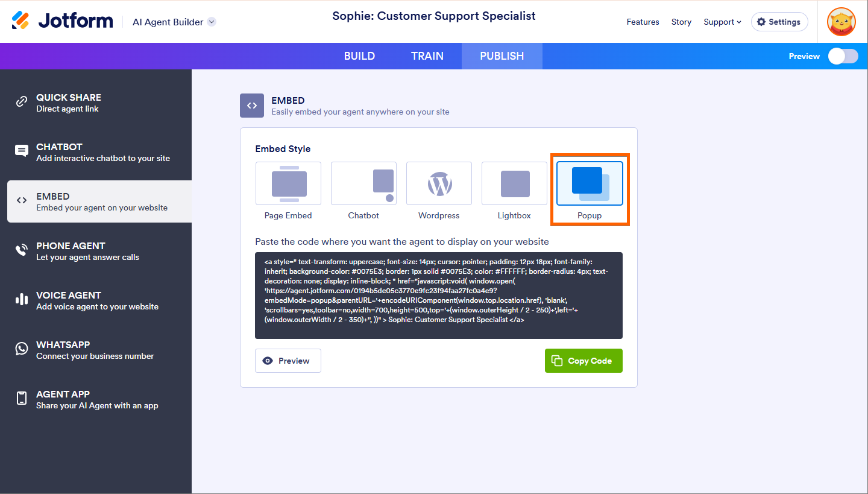Click 'Easily embed your agent anywhere' subtitle

coord(360,112)
